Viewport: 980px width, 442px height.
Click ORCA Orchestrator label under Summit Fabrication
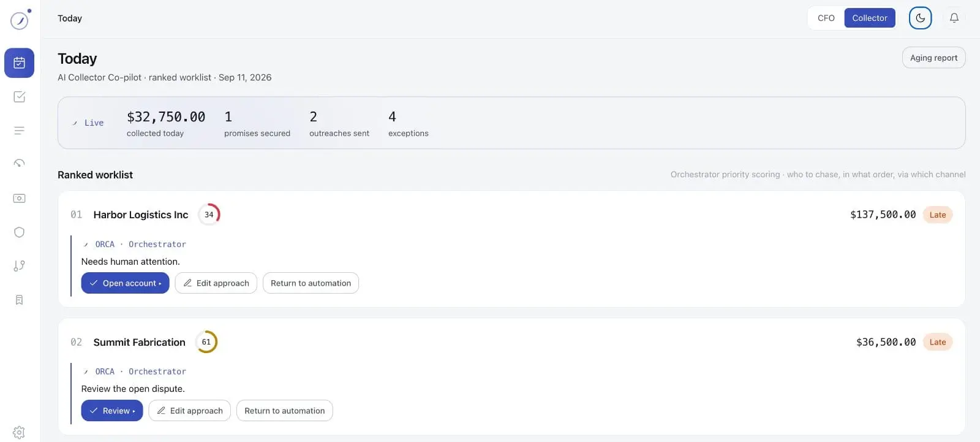[x=135, y=372]
